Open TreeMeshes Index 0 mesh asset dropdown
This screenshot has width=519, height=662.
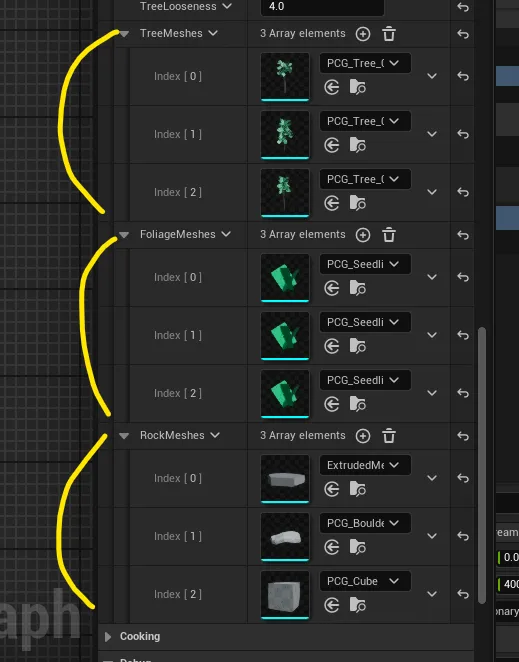tap(365, 63)
